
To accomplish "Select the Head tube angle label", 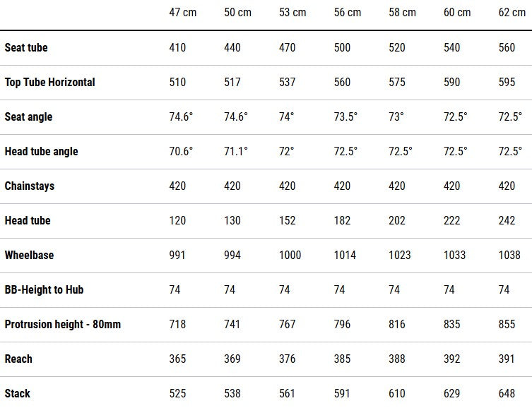I will point(41,151).
